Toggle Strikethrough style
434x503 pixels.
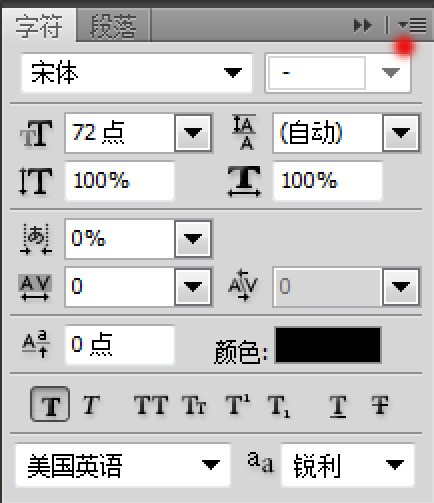tap(380, 405)
